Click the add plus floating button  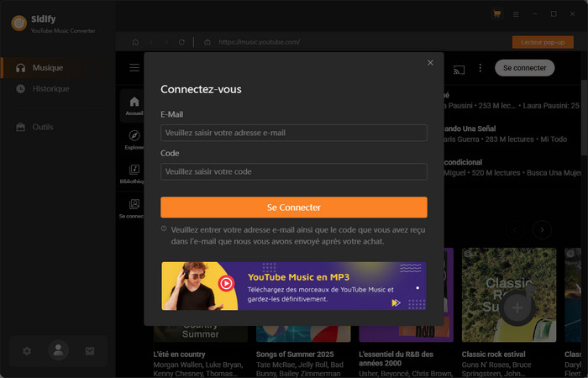pos(517,308)
